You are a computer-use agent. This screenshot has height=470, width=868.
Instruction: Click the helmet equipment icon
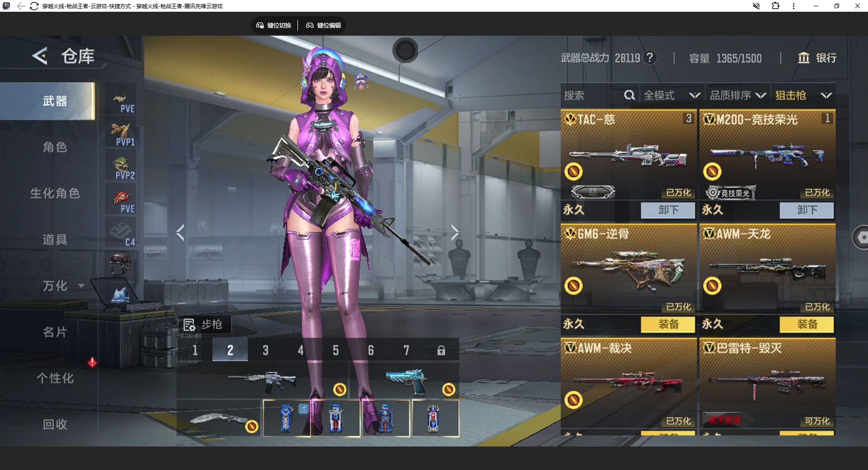click(120, 264)
